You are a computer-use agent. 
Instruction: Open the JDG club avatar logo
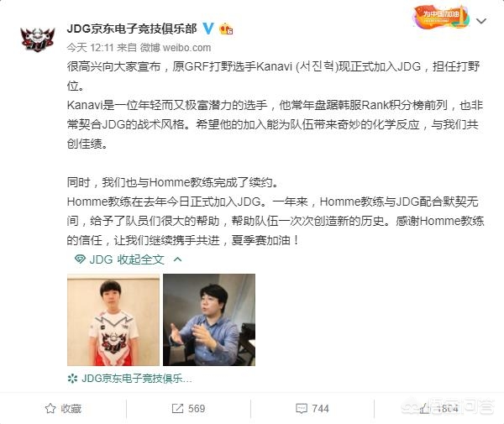[38, 39]
